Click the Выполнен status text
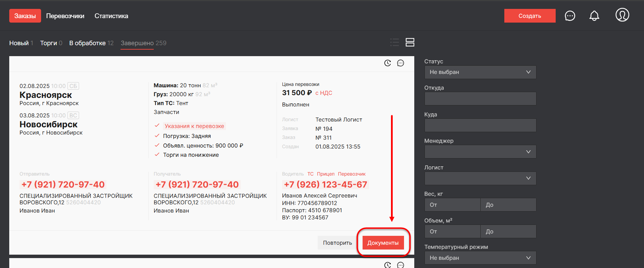This screenshot has height=268, width=644. [295, 104]
